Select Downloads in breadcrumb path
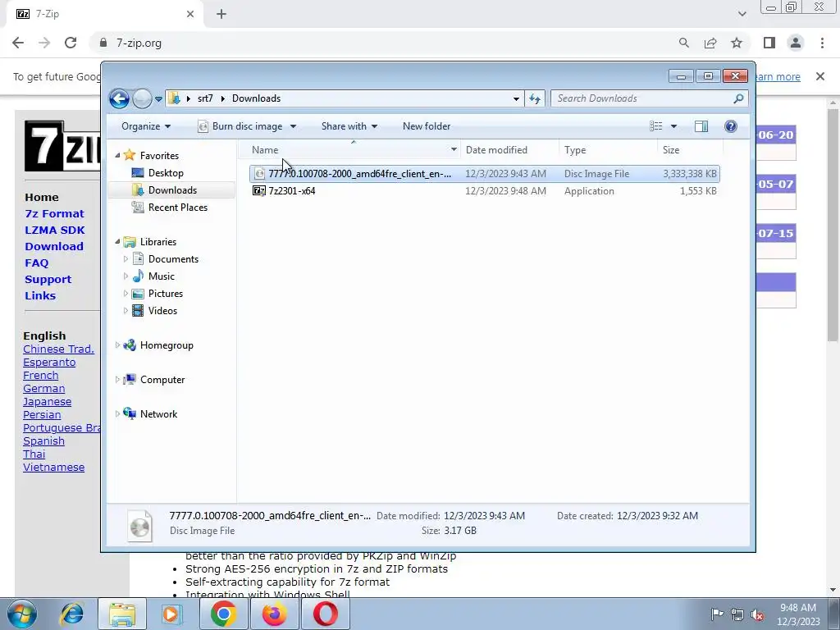Image resolution: width=840 pixels, height=630 pixels. (x=256, y=98)
